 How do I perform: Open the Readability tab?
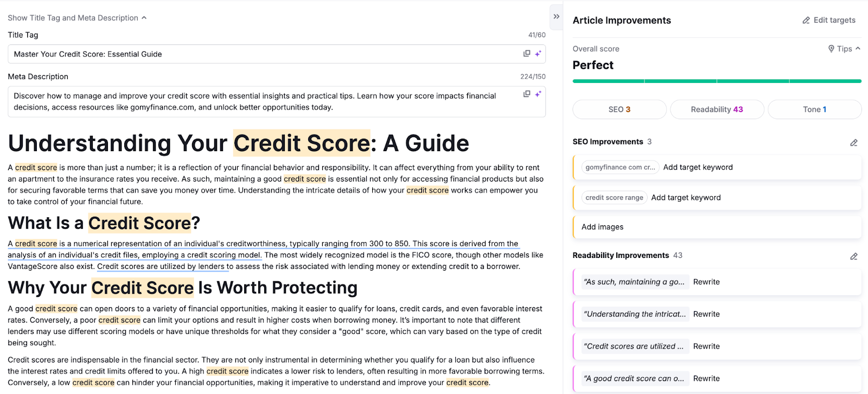coord(717,109)
